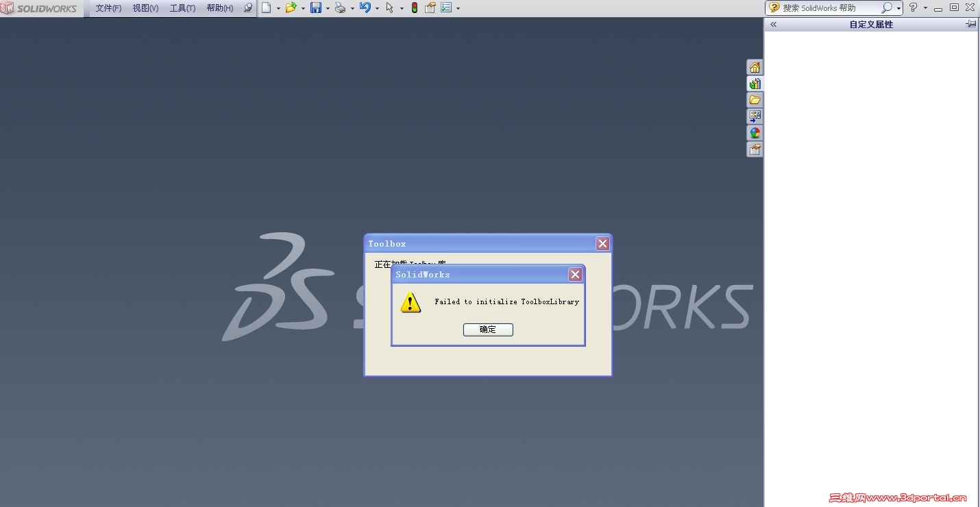Close the SolidWorks error dialog
The width and height of the screenshot is (980, 507).
tap(575, 274)
